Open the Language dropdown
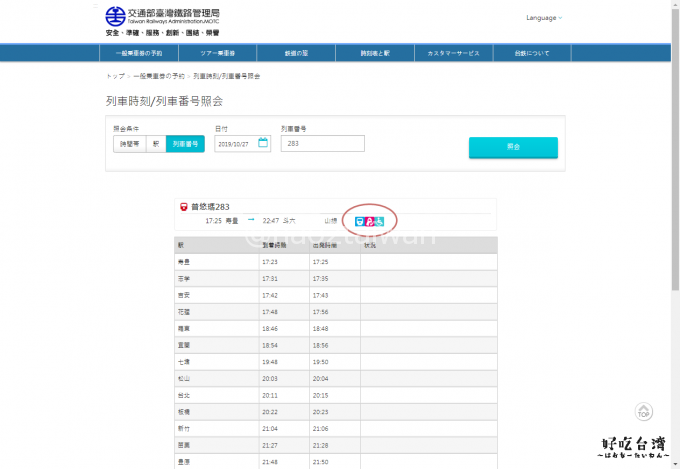The height and width of the screenshot is (469, 680). point(544,18)
